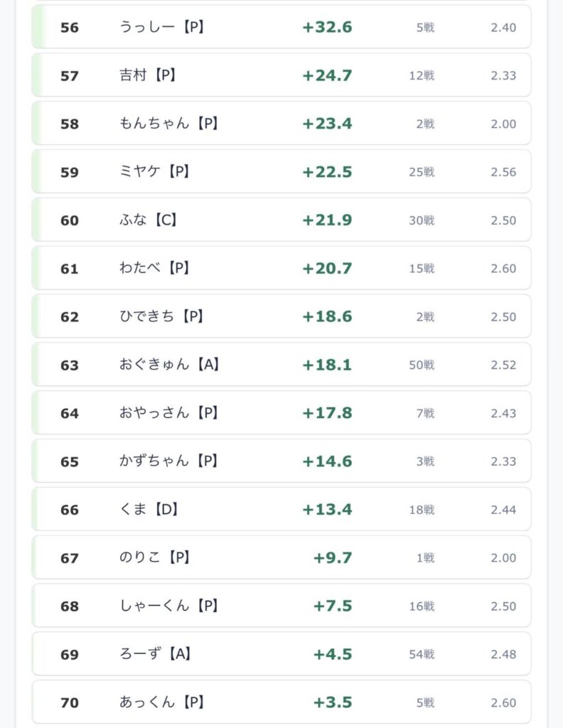Open ふな【C】 player entry
Screen dimensions: 563x728
click(281, 220)
